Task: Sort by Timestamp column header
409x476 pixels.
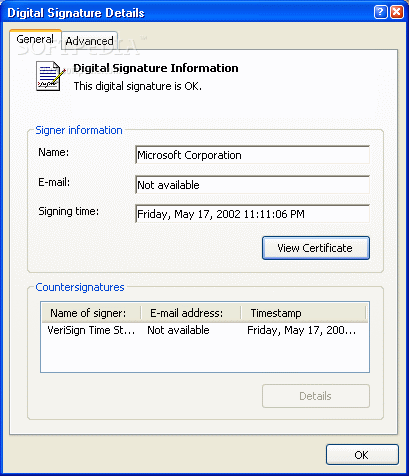Action: (303, 313)
